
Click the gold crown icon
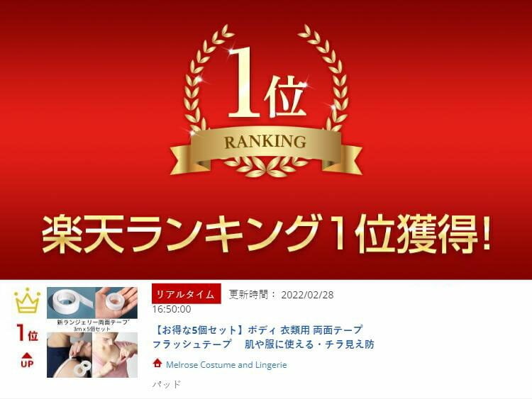coord(27,300)
